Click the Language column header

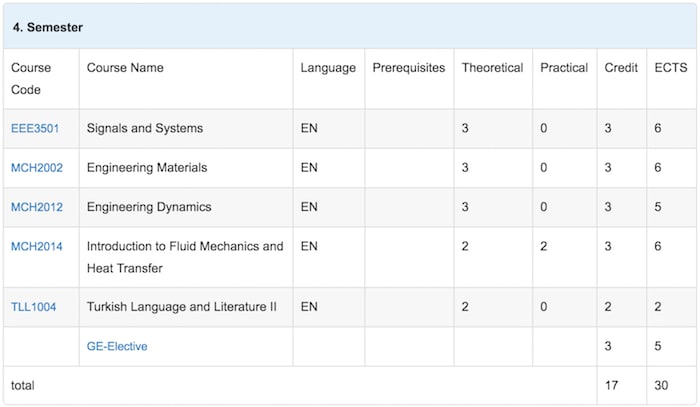(328, 68)
